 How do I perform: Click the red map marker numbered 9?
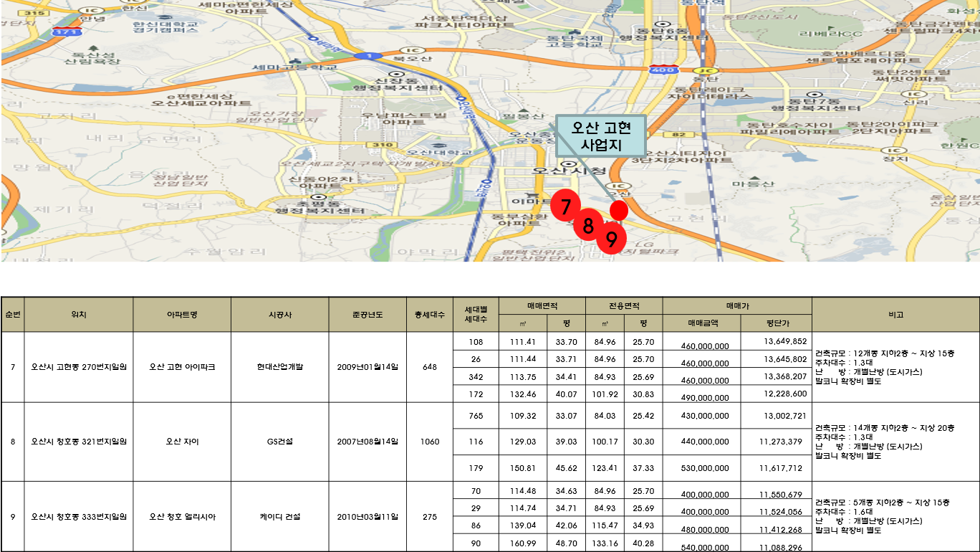tap(611, 240)
